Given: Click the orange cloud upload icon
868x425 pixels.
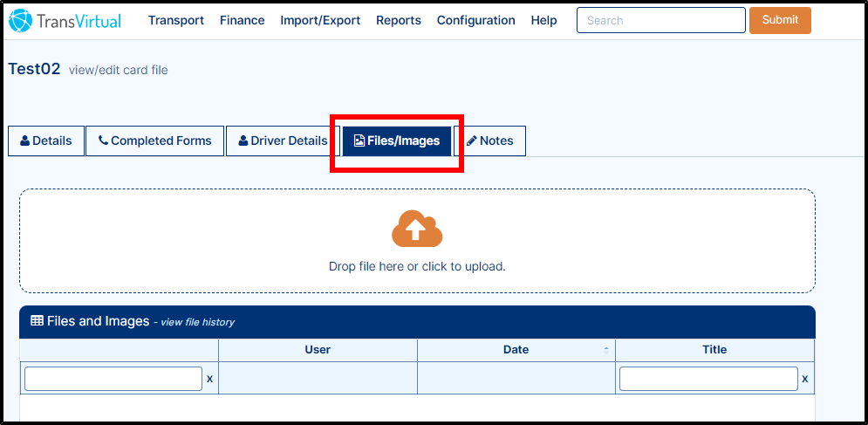Looking at the screenshot, I should [417, 229].
